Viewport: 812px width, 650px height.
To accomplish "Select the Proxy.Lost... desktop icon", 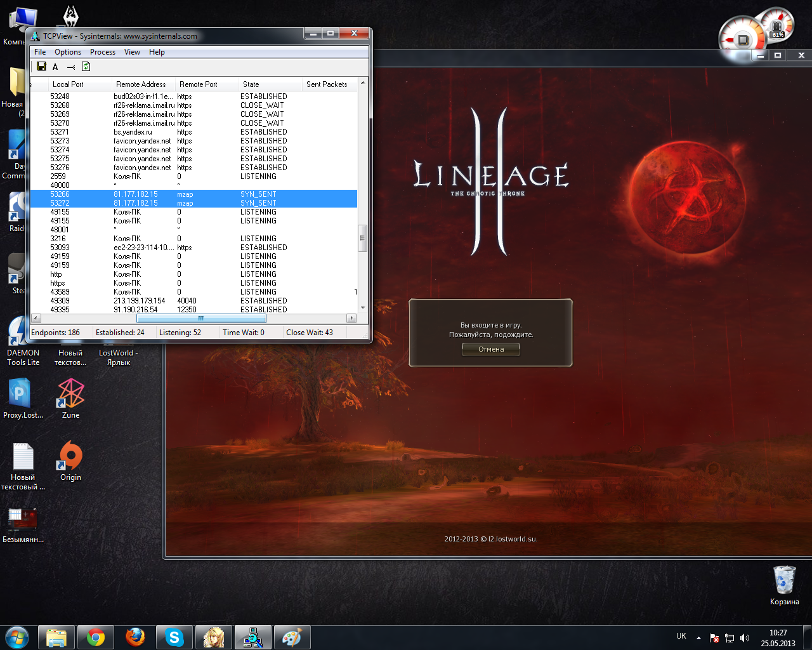I will (x=23, y=399).
